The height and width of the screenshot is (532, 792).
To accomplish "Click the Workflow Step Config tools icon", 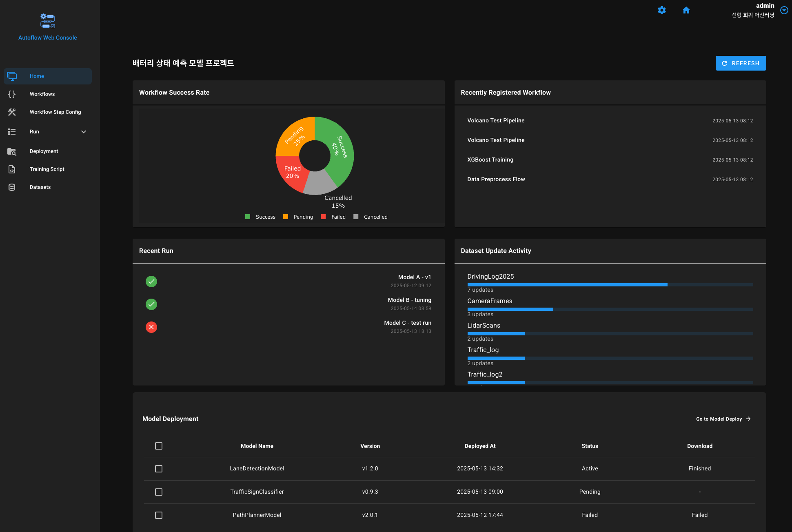I will click(12, 112).
